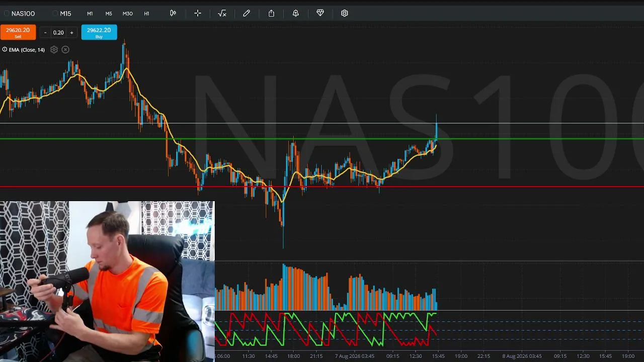The width and height of the screenshot is (644, 362).
Task: Click the 8 Aug 2026 03:45 axis label
Action: pyautogui.click(x=522, y=356)
